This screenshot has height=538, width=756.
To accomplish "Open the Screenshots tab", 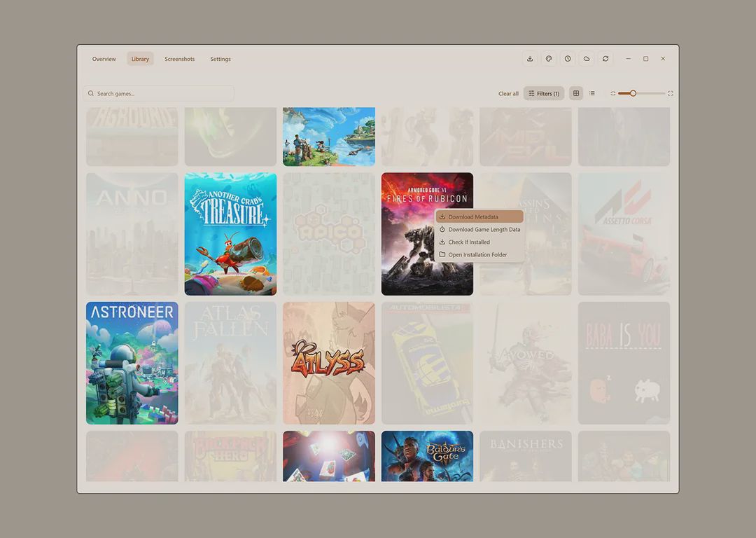I will click(179, 59).
